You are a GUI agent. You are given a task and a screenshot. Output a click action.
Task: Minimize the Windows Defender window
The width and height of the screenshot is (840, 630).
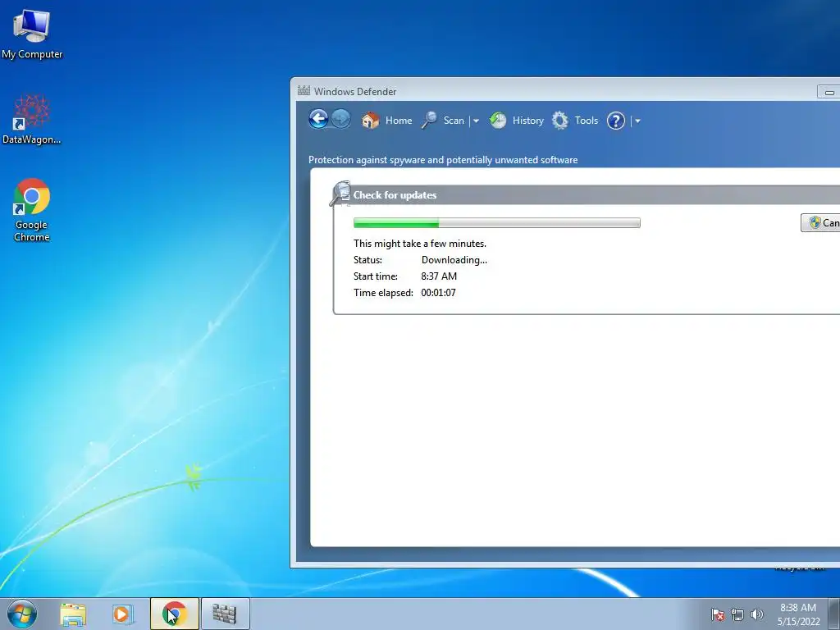pyautogui.click(x=829, y=92)
